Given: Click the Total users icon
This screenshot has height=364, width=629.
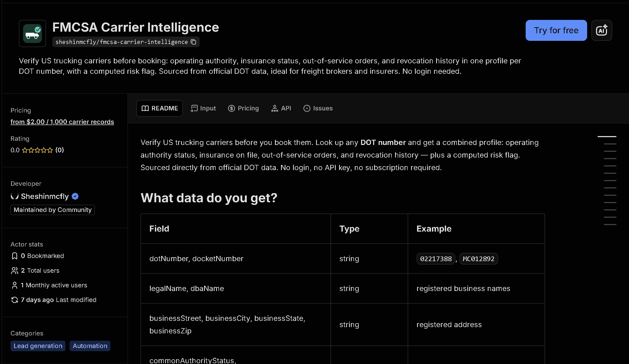Looking at the screenshot, I should pos(15,271).
